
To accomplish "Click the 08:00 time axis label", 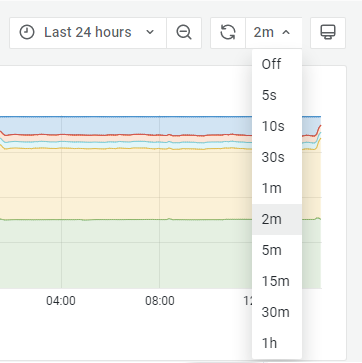I will pos(160,301).
